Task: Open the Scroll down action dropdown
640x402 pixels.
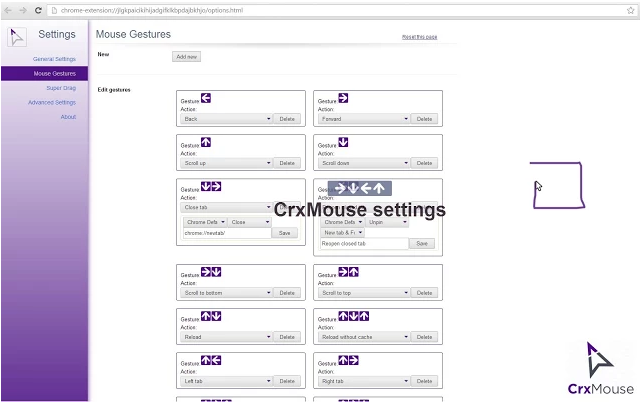Action: (363, 163)
